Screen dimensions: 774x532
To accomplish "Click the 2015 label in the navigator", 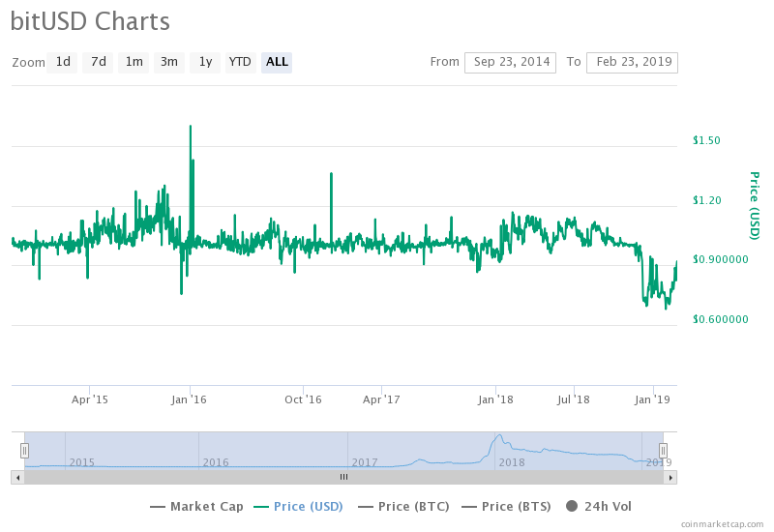I will (82, 462).
